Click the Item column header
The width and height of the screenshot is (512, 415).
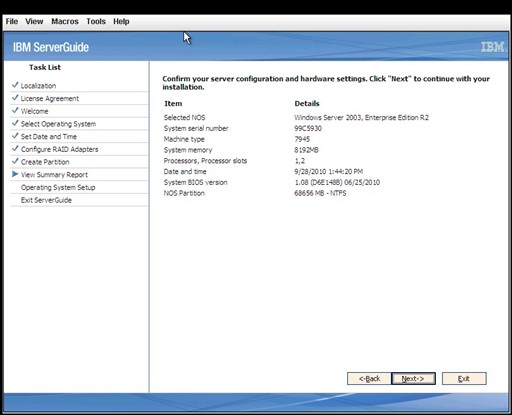173,104
